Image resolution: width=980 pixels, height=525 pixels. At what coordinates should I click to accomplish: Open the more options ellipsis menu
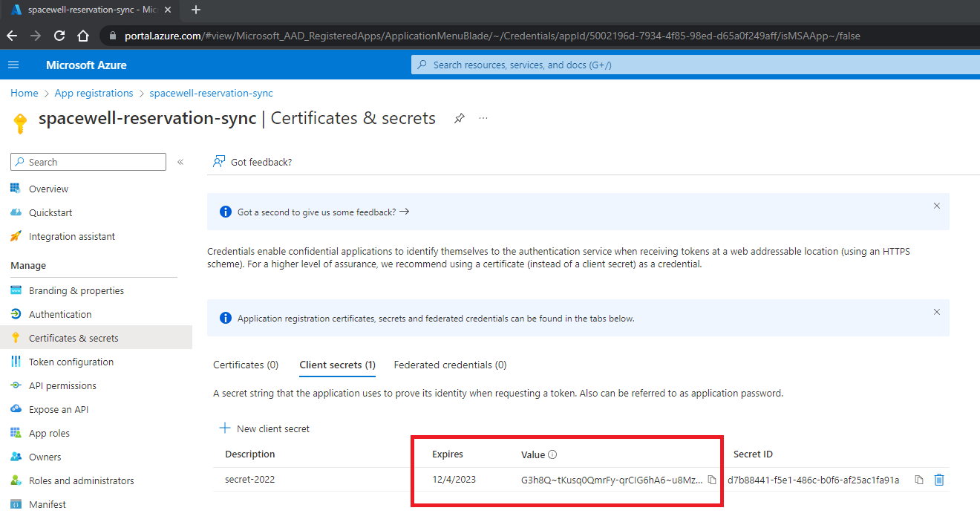pyautogui.click(x=483, y=118)
